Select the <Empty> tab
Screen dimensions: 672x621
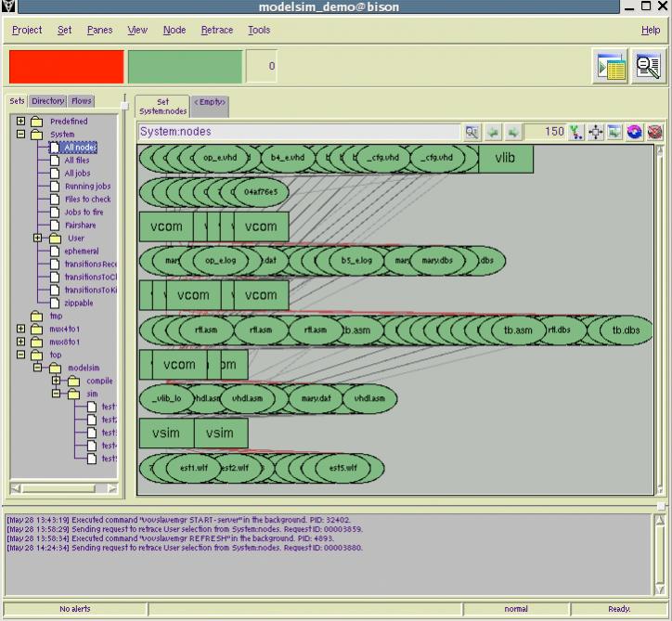tap(210, 106)
